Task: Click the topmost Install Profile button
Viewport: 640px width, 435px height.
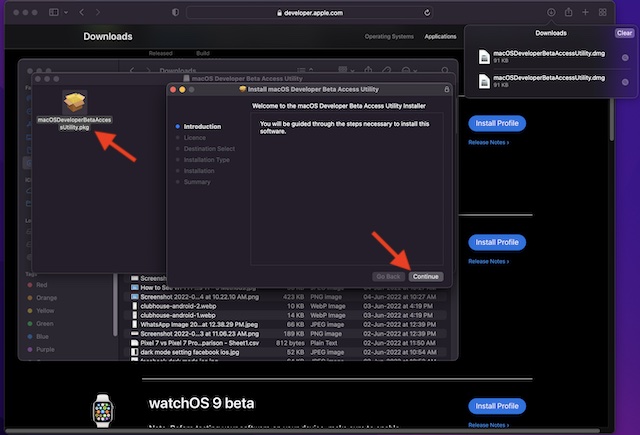Action: click(497, 123)
